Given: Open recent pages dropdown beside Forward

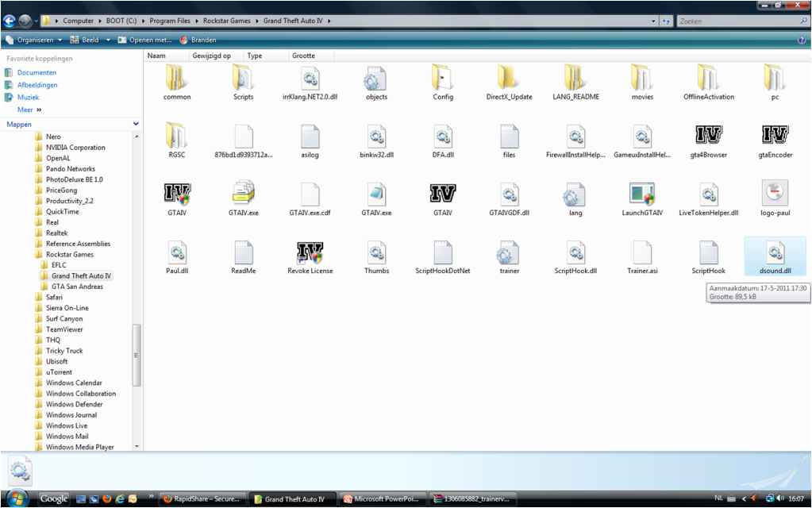Looking at the screenshot, I should (37, 21).
